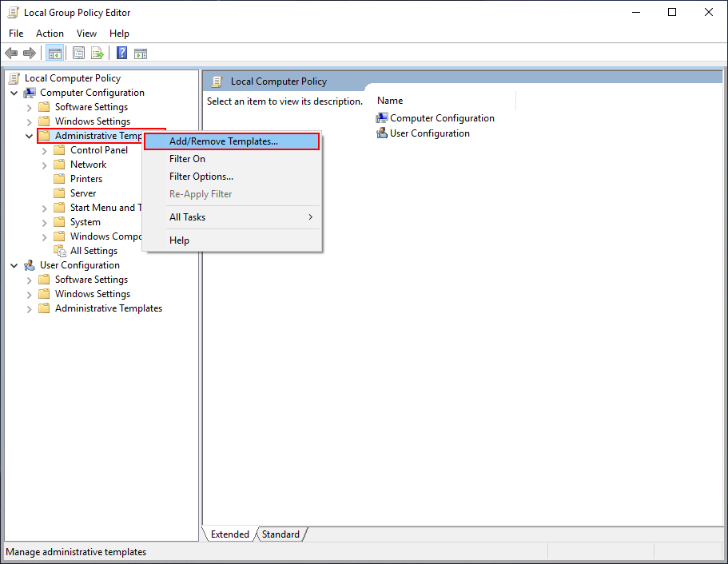Screen dimensions: 728x564
Task: Expand System node
Action: point(45,223)
